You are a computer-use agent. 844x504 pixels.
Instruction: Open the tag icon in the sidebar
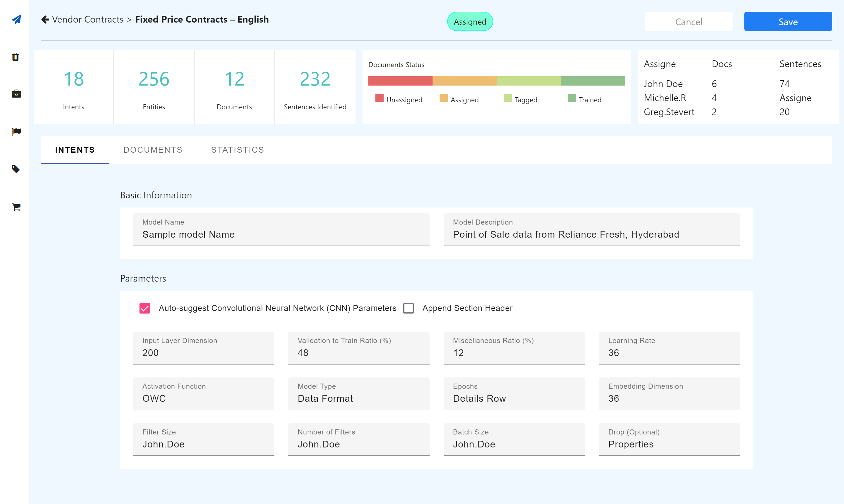[16, 169]
